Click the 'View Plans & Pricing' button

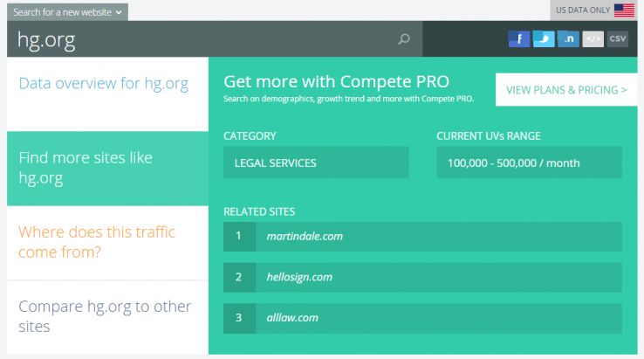click(x=566, y=89)
